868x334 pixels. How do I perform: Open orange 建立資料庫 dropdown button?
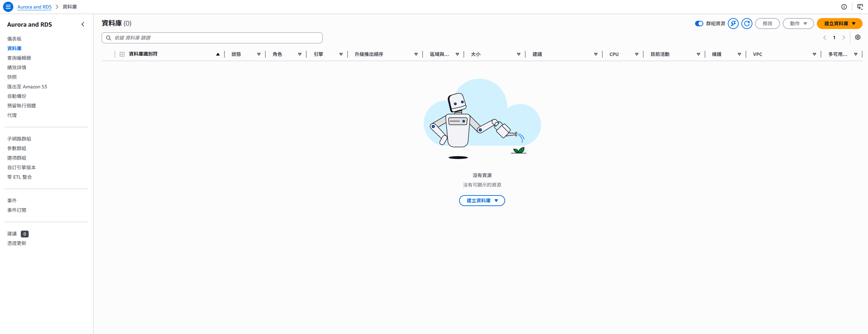pyautogui.click(x=840, y=24)
